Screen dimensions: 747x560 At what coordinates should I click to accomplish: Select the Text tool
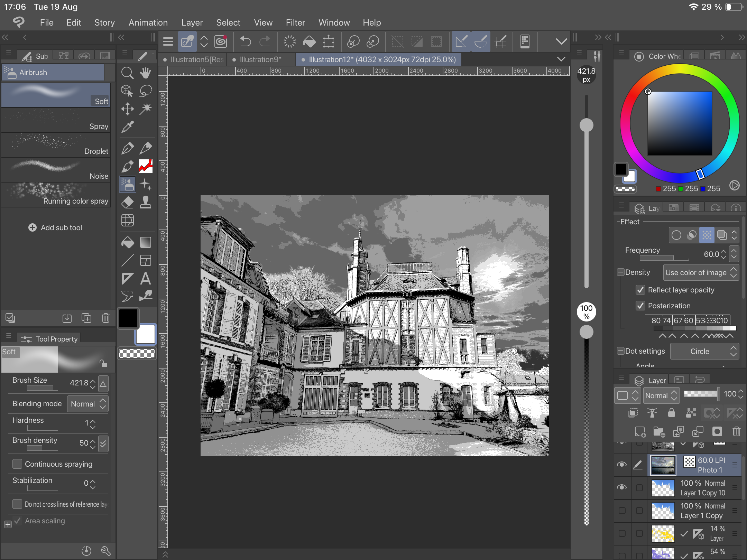[146, 278]
